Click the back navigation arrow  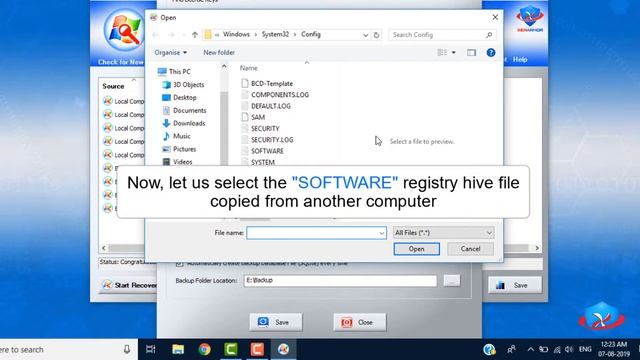coord(156,35)
